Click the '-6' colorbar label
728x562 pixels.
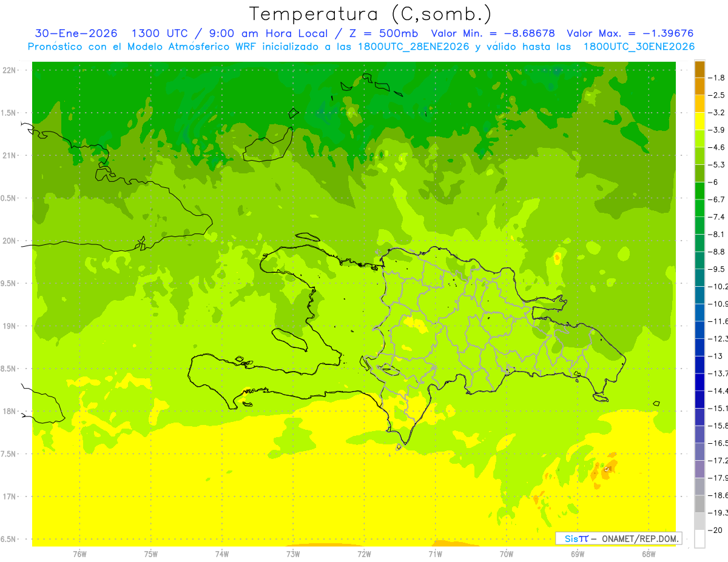pyautogui.click(x=714, y=182)
